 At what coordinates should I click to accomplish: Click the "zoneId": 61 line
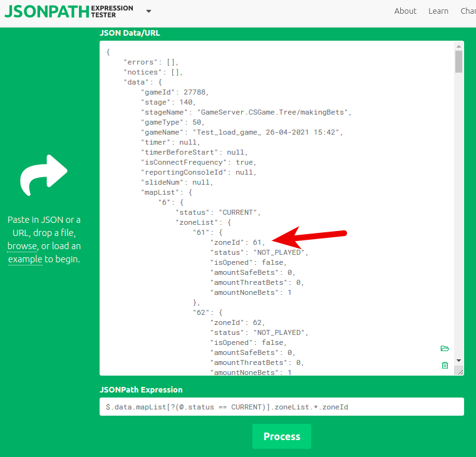238,242
